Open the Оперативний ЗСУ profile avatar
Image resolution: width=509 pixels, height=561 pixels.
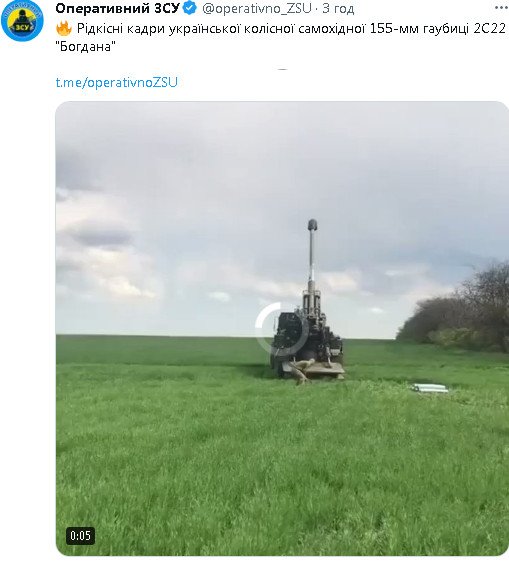click(22, 20)
